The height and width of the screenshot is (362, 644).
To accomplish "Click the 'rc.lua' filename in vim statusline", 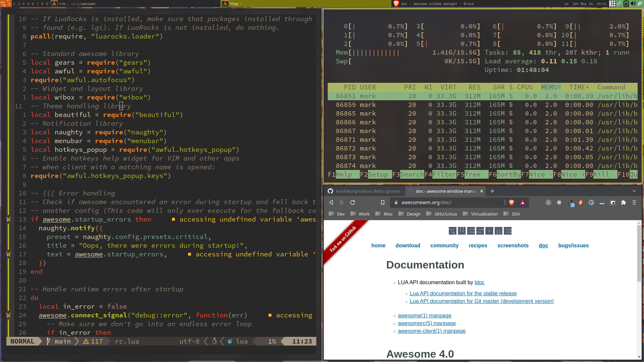I will coord(127,341).
